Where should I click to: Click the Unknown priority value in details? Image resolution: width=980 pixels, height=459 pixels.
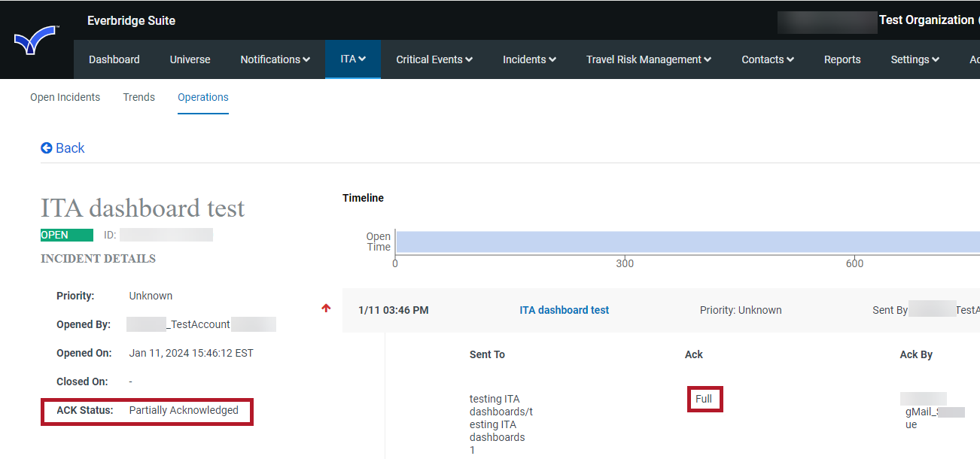[151, 296]
